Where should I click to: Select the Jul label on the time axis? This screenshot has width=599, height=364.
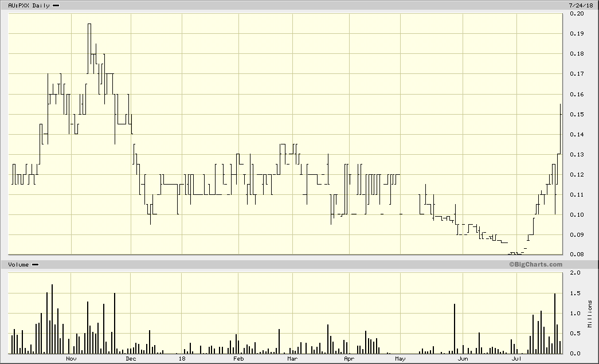click(515, 358)
